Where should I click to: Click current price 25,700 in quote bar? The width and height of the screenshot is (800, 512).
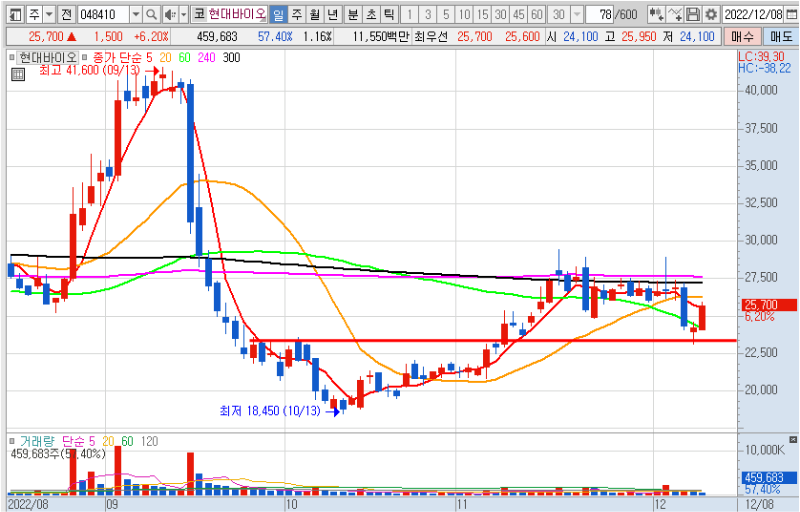[45, 36]
